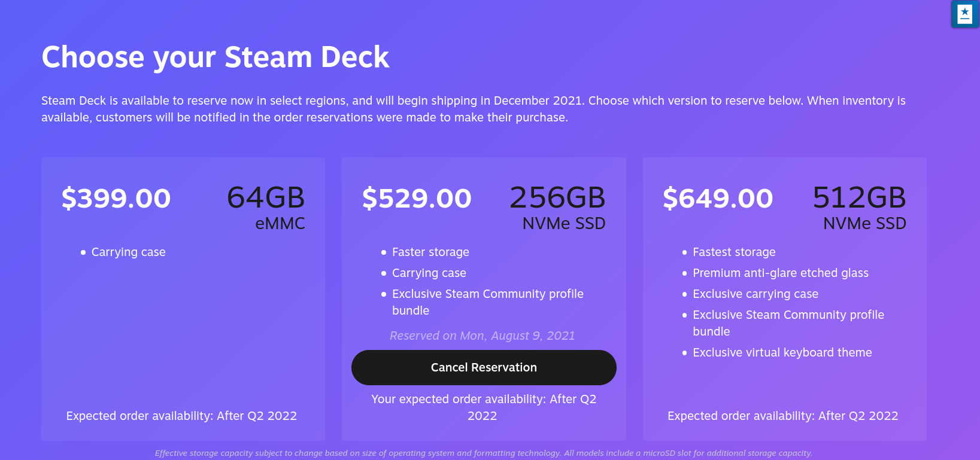Select the $649.00 price
The height and width of the screenshot is (460, 980).
pyautogui.click(x=717, y=198)
